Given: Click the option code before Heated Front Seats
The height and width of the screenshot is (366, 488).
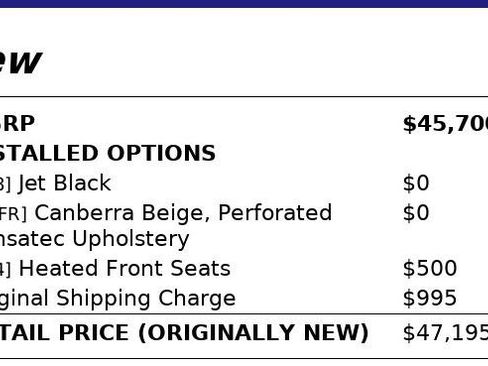Looking at the screenshot, I should pos(5,269).
